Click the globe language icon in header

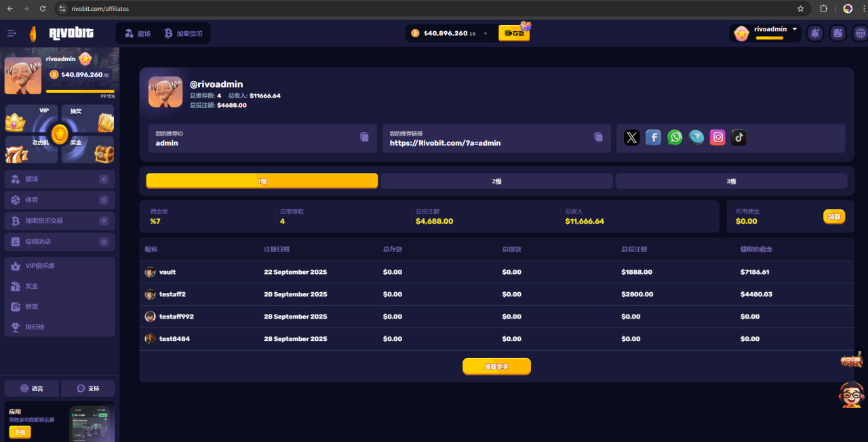(x=860, y=33)
